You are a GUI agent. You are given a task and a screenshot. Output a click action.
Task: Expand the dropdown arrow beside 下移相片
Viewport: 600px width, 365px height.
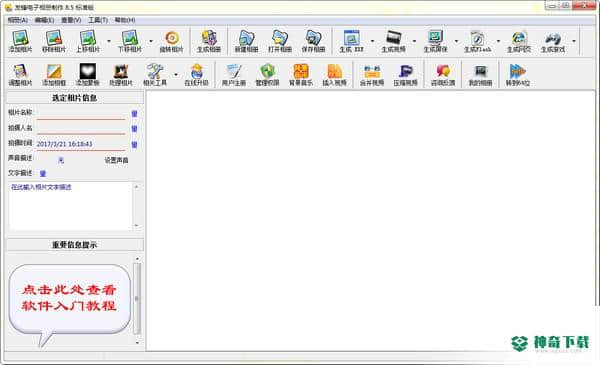pos(151,41)
